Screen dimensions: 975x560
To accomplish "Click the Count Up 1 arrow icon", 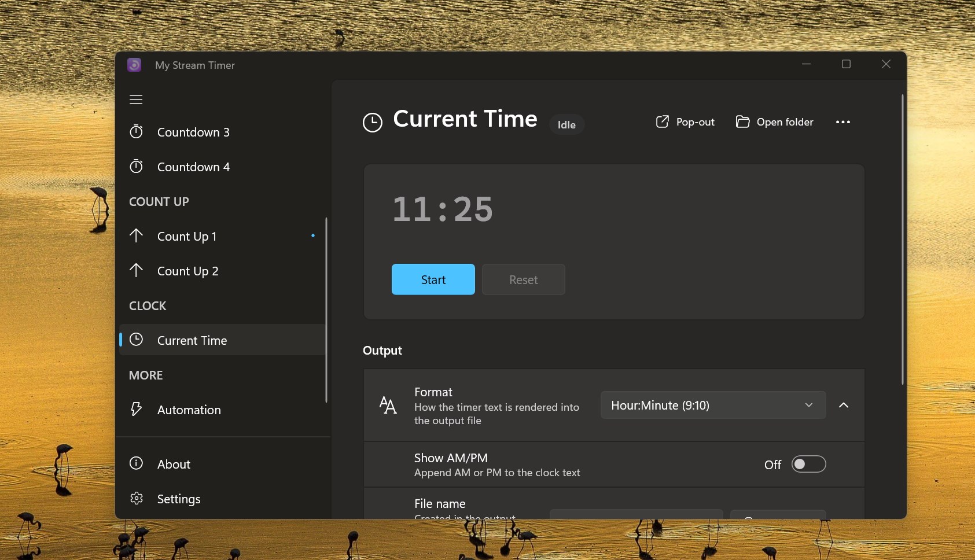I will (136, 235).
